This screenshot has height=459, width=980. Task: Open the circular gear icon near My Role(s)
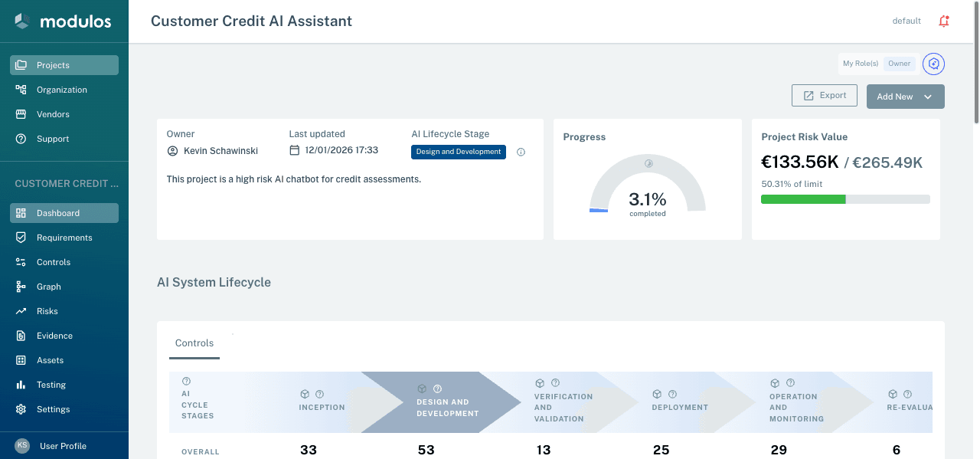pos(933,64)
